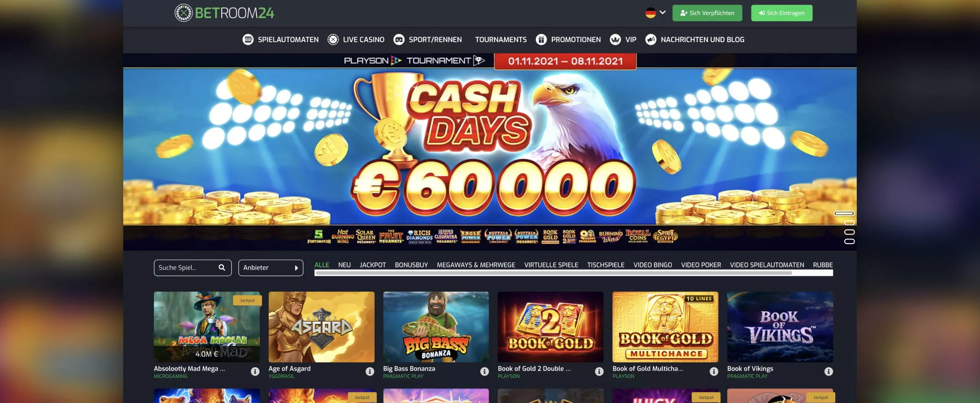Screen dimensions: 980x403
Task: Click the Live Casino chip icon
Action: coord(333,39)
